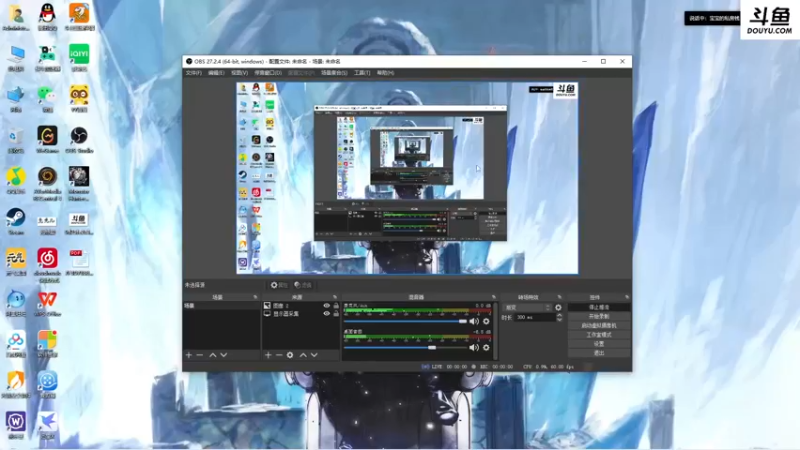
Task: Open This PC desktop icon
Action: 16,58
